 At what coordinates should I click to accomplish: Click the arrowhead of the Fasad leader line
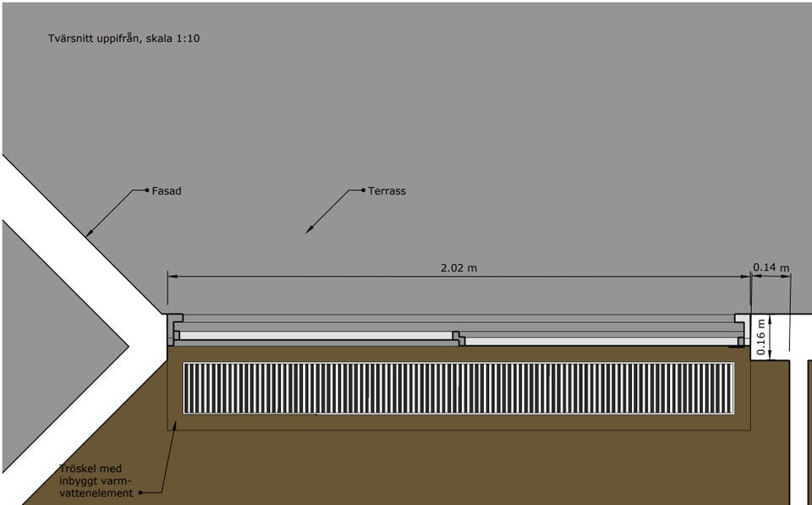[x=88, y=232]
